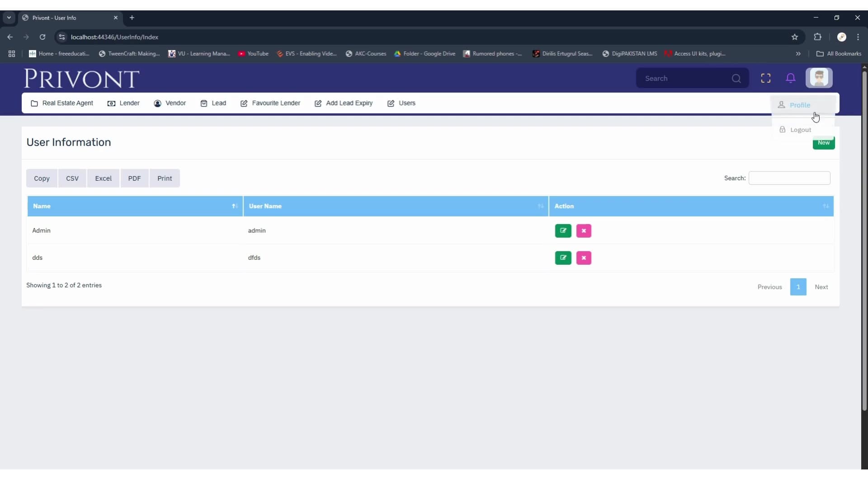Image resolution: width=868 pixels, height=488 pixels.
Task: Open Real Estate Agent menu
Action: (62, 103)
